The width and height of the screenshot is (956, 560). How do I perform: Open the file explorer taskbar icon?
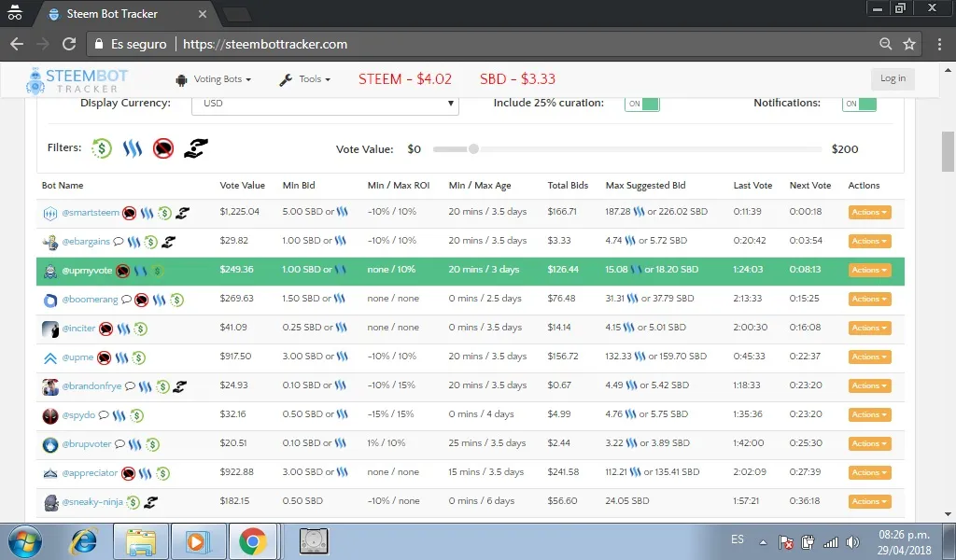click(141, 541)
